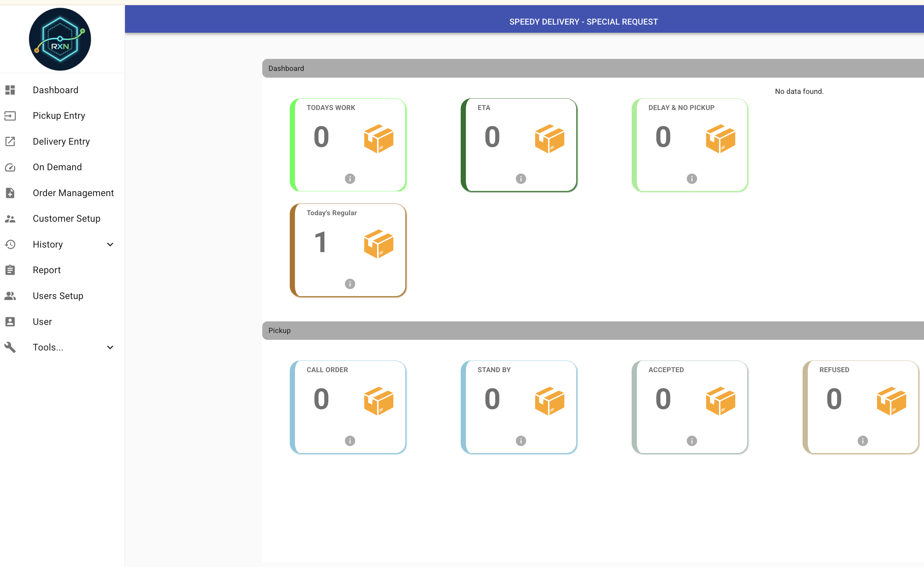Click the package icon on ACCEPTED card
Image resolution: width=924 pixels, height=567 pixels.
[x=720, y=401]
